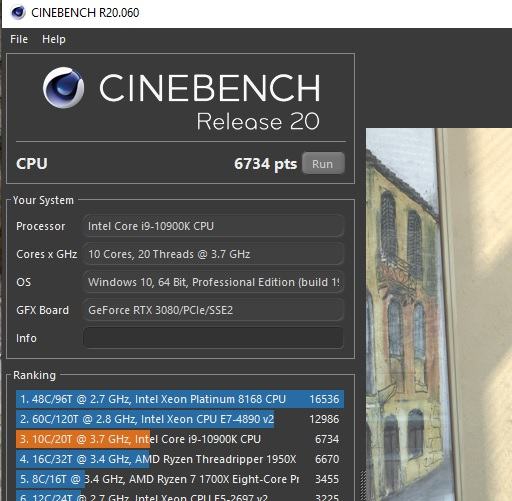The image size is (512, 501).
Task: Click the rendered building preview image
Action: click(x=439, y=314)
